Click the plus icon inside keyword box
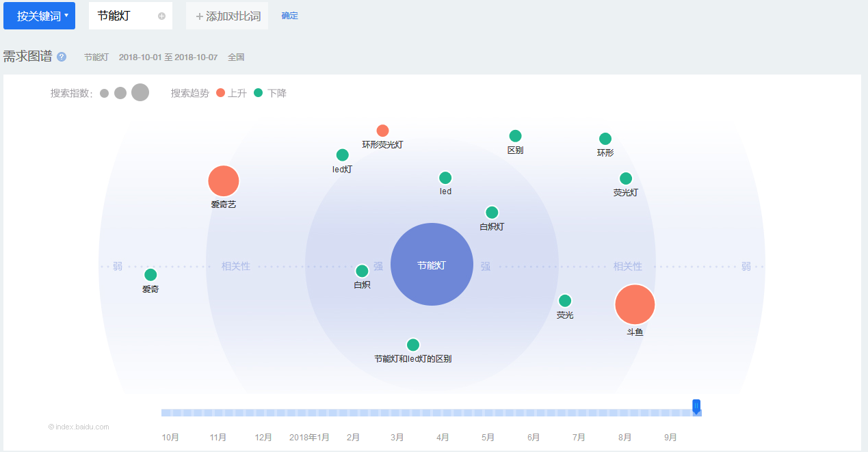 click(161, 16)
